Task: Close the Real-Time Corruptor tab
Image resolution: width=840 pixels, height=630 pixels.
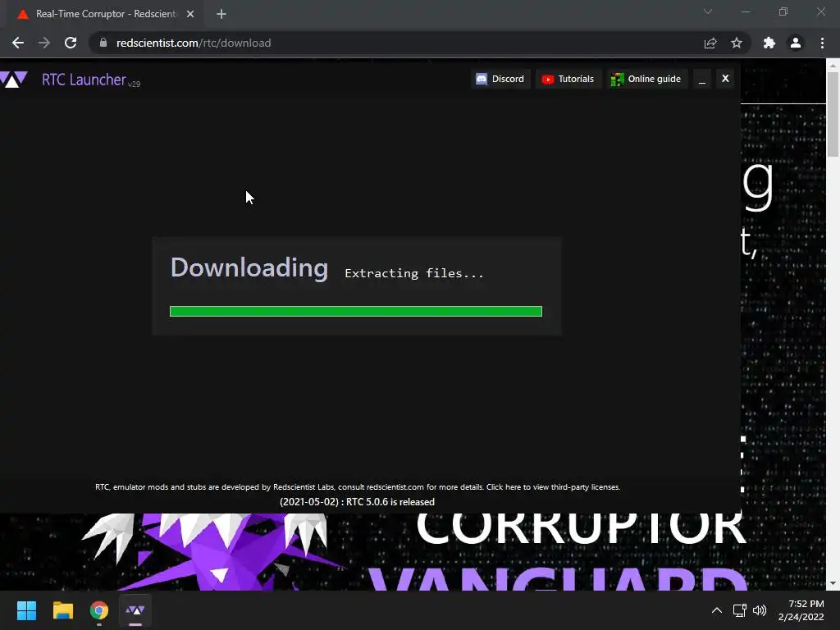Action: pyautogui.click(x=190, y=14)
